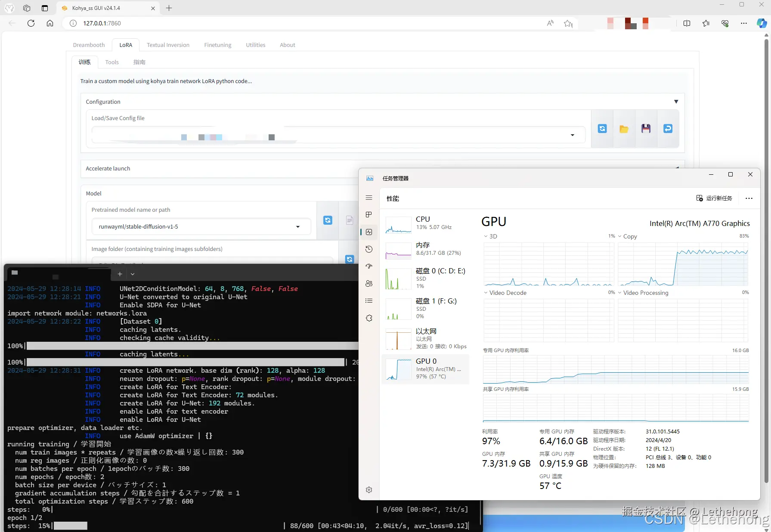The height and width of the screenshot is (532, 771).
Task: Select 磁盘 0 (C: D: E:) performance item
Action: [x=425, y=278]
